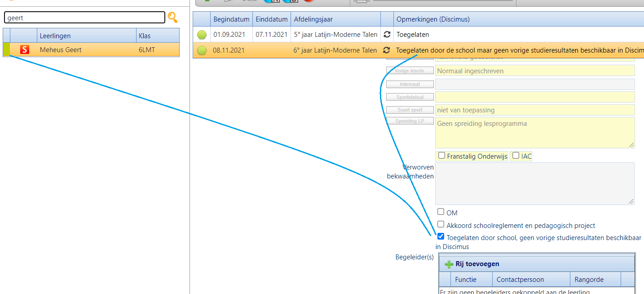644x294 pixels.
Task: Check Akkoord schoolreglement en pedagogisch project
Action: pyautogui.click(x=441, y=224)
